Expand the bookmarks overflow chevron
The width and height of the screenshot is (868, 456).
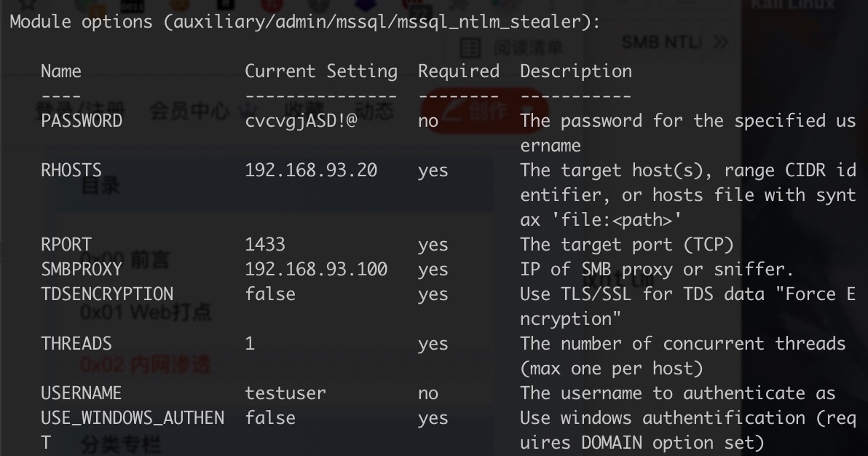click(720, 42)
